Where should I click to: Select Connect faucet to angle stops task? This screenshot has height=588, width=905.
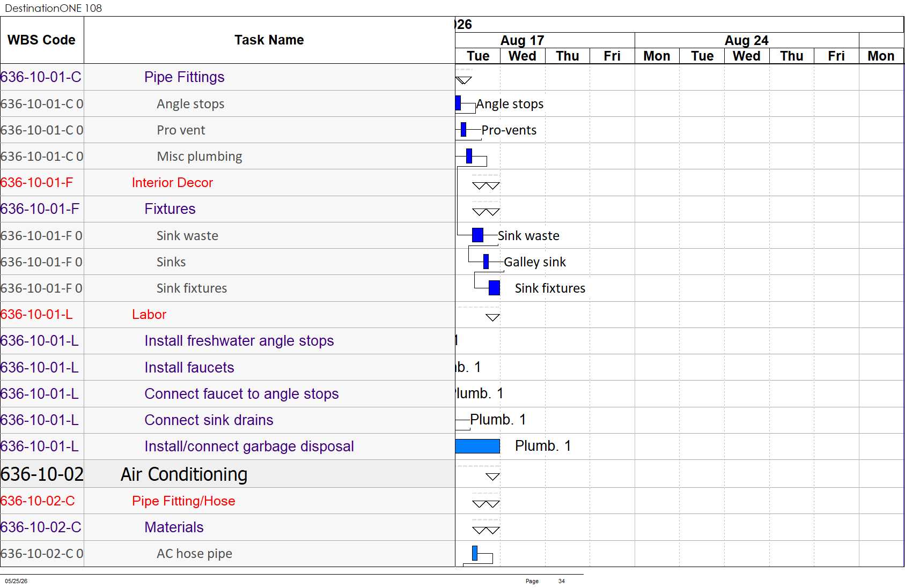tap(241, 394)
